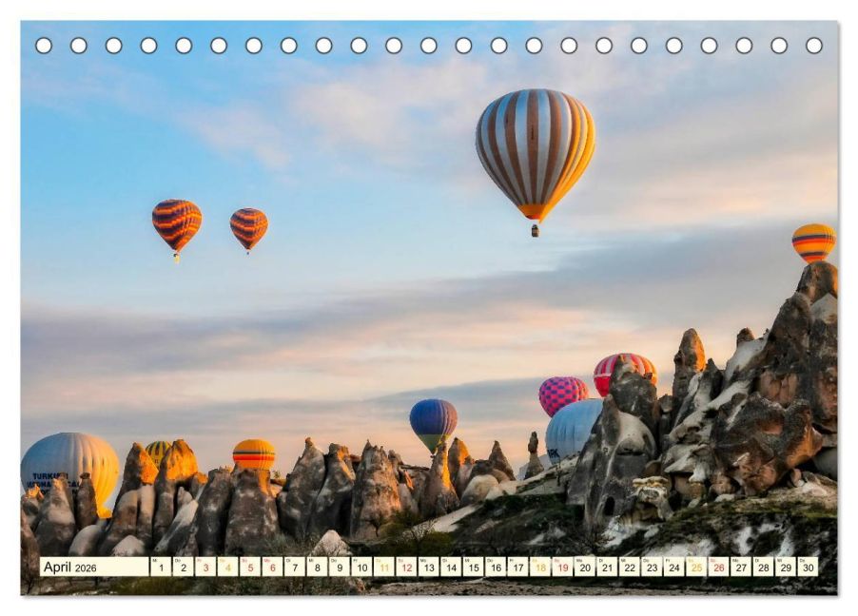Click the white Turkish-lettered balloon
This screenshot has height=616, width=858.
pos(70,463)
